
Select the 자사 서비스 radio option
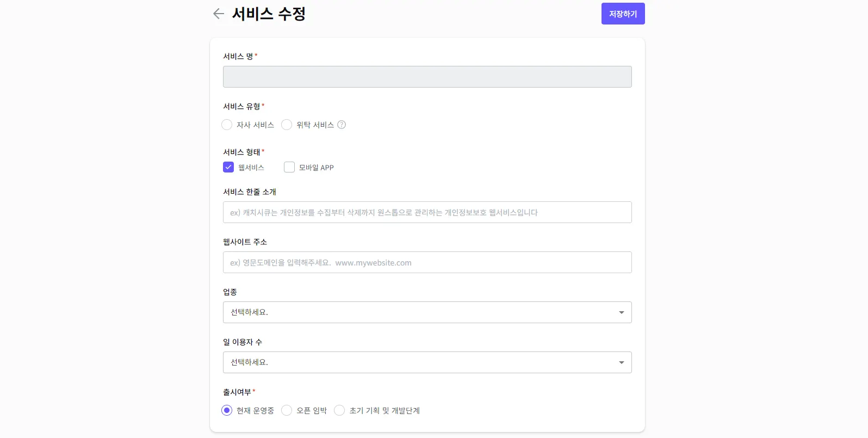227,125
